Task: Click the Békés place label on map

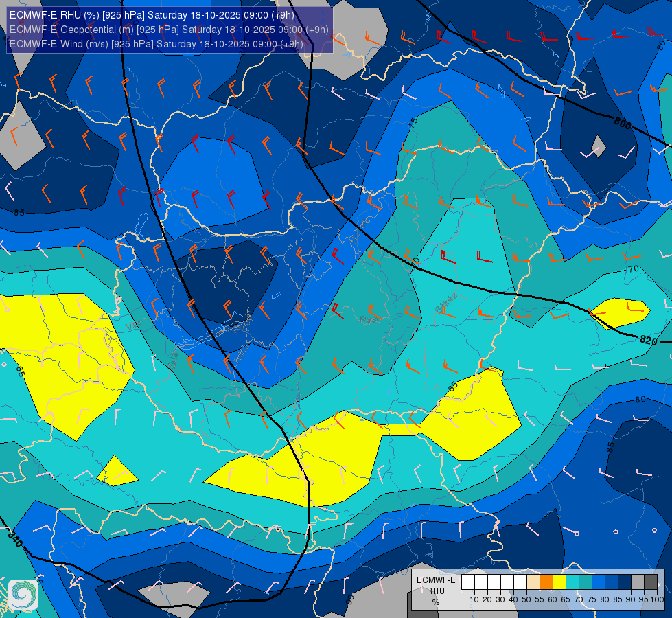Action: tap(445, 303)
